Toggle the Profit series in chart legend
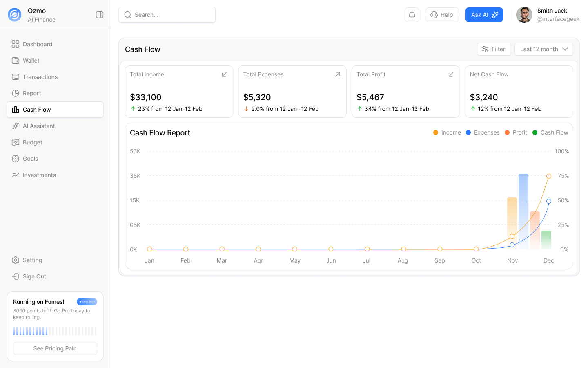 [x=516, y=132]
